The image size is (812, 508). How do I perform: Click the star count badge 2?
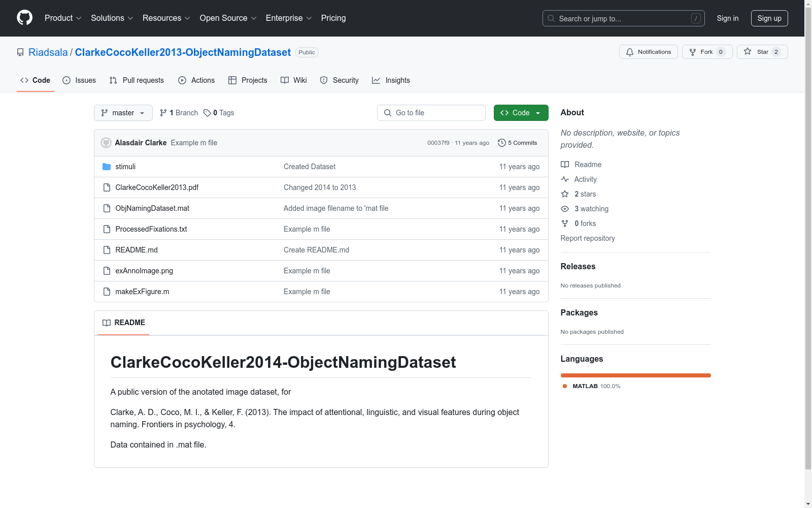coord(776,52)
